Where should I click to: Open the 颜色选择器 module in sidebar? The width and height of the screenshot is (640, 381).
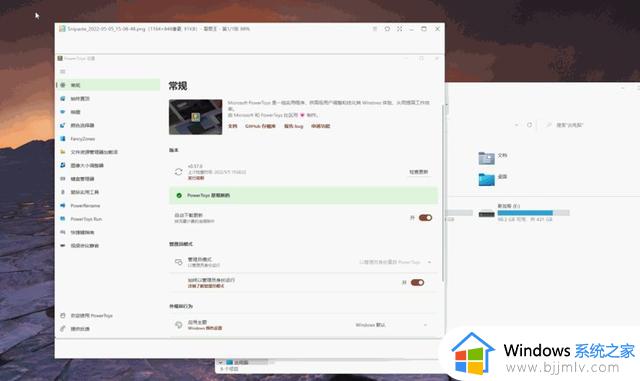click(108, 125)
